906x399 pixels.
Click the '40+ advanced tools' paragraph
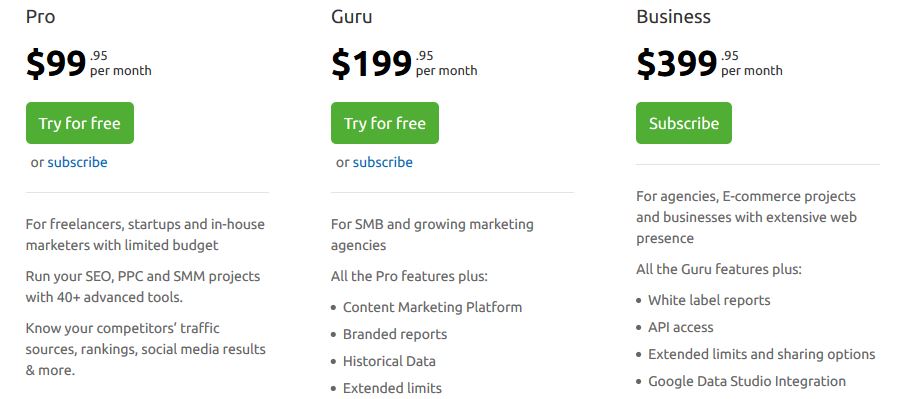coord(143,287)
